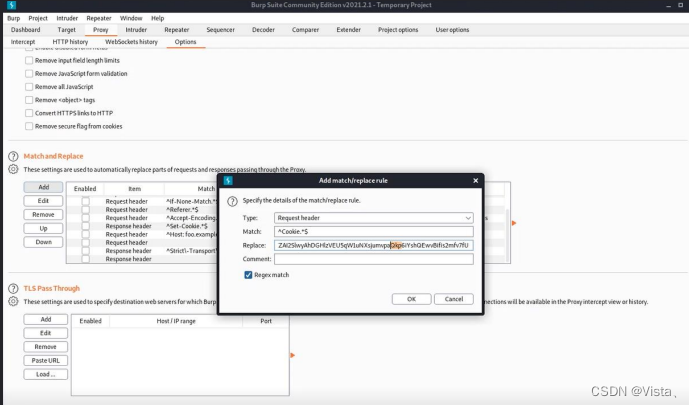The width and height of the screenshot is (689, 405).
Task: Enable Remove all JavaScript checkbox
Action: tap(29, 87)
